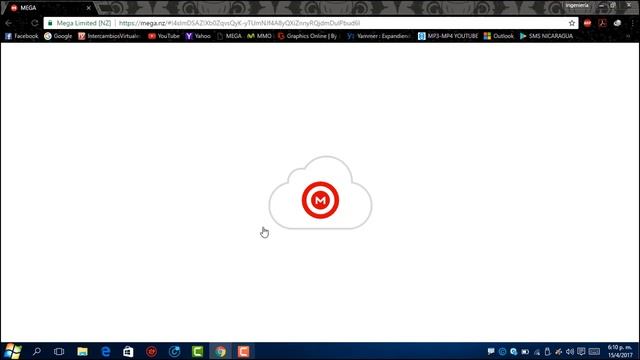This screenshot has width=640, height=360.
Task: Select the MEGA browser tab
Action: pyautogui.click(x=49, y=8)
